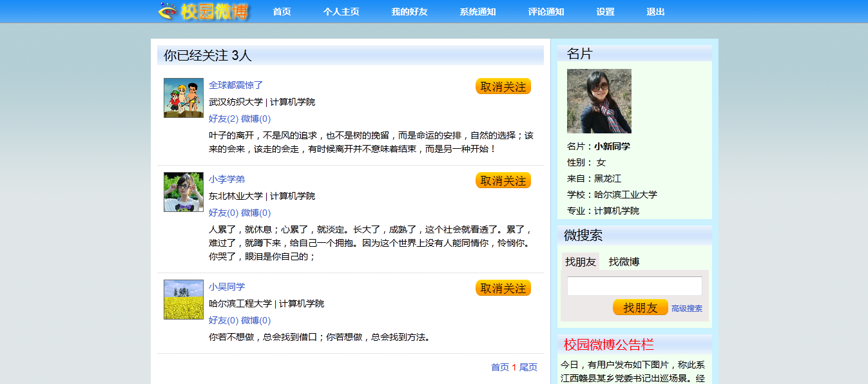This screenshot has width=868, height=384.
Task: Unfollow 全球都震惊了 with 取消关注 button
Action: [503, 86]
